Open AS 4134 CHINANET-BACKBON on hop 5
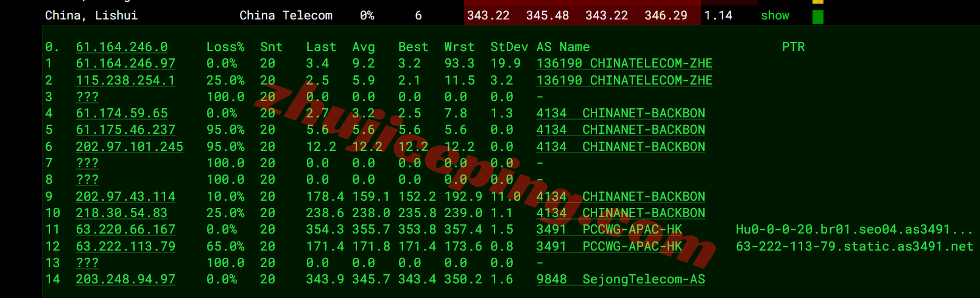 621,130
